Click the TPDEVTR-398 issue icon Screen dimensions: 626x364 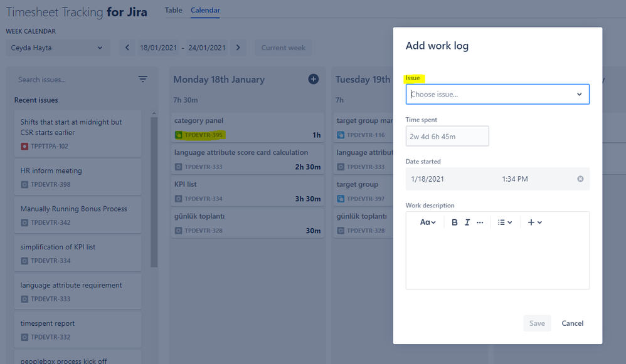tap(24, 185)
